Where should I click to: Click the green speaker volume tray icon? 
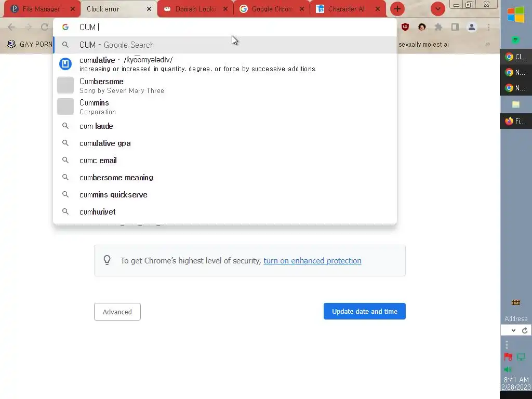coord(508,369)
